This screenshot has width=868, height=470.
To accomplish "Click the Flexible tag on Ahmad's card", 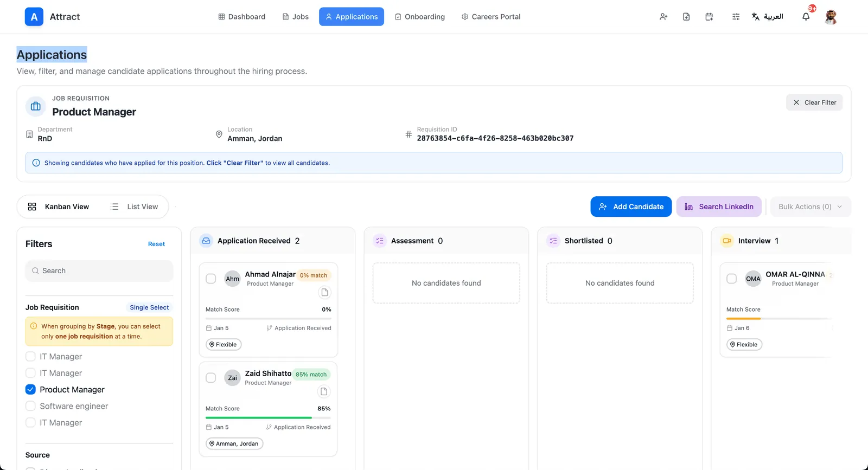I will point(224,345).
